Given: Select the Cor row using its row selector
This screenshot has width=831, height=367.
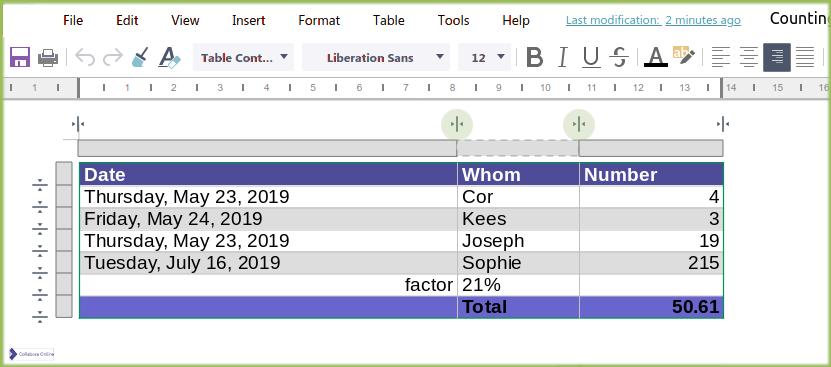Looking at the screenshot, I should (x=64, y=196).
